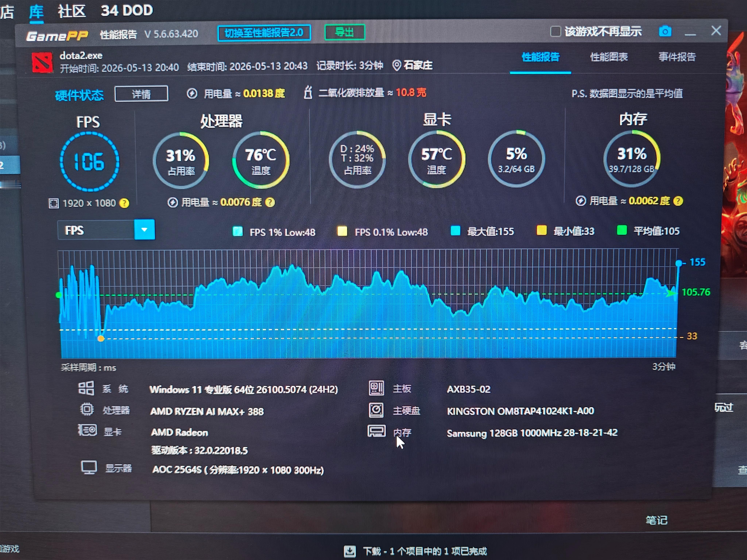Click the FPS 106 circular gauge

[x=90, y=162]
